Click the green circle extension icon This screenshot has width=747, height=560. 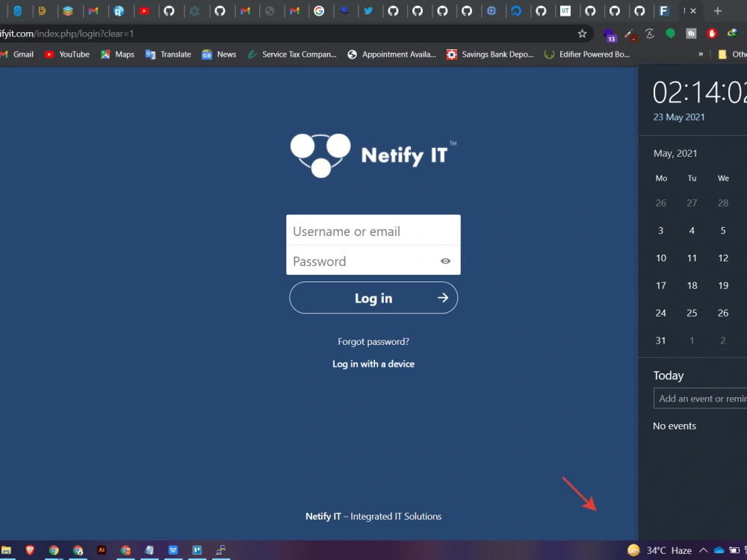coord(670,34)
